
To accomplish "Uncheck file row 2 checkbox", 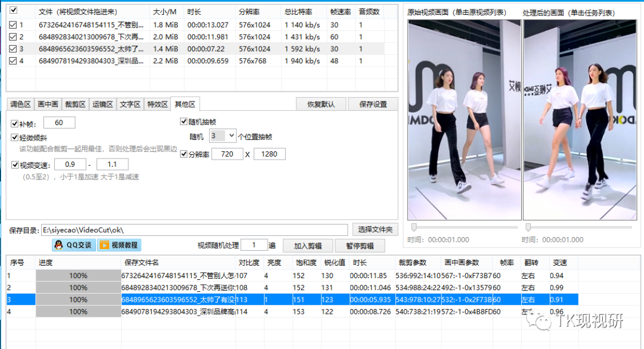I will click(13, 37).
